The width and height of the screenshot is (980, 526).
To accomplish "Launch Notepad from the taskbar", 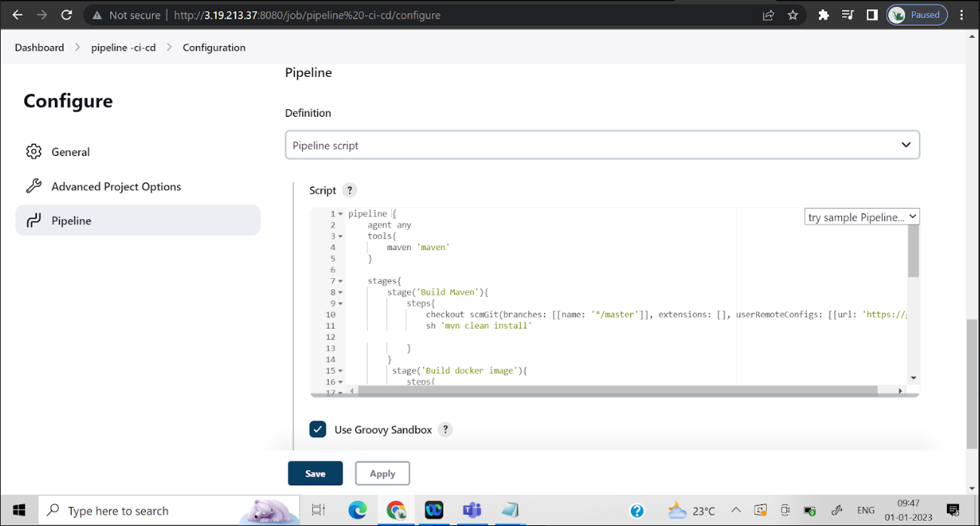I will pyautogui.click(x=510, y=510).
